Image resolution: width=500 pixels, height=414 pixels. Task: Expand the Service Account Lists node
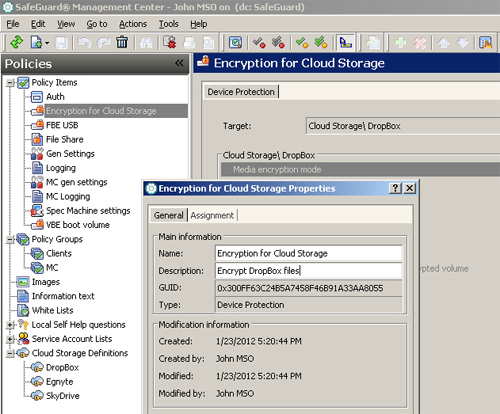tap(10, 339)
